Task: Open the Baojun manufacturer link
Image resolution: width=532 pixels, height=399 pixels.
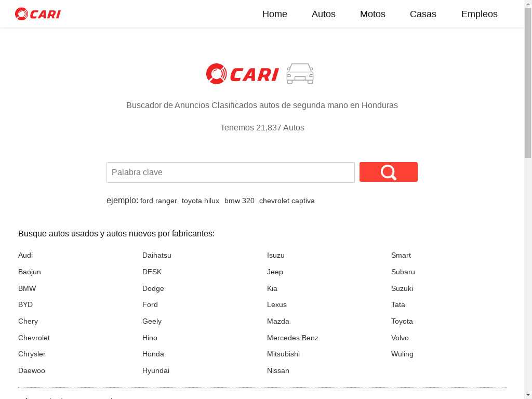Action: click(x=30, y=272)
